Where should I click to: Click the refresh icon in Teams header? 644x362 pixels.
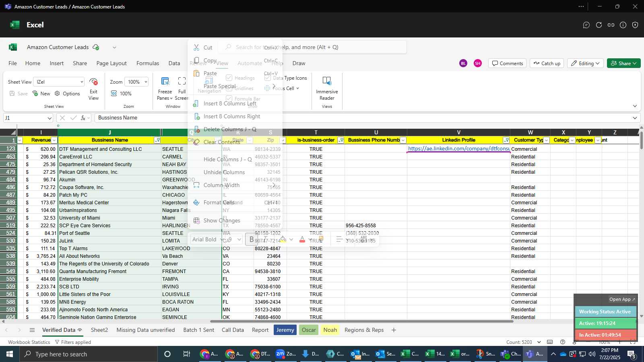pos(599,25)
